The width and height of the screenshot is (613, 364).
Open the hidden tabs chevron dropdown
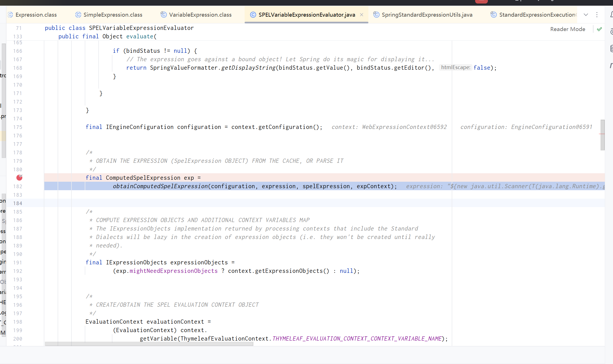point(586,15)
